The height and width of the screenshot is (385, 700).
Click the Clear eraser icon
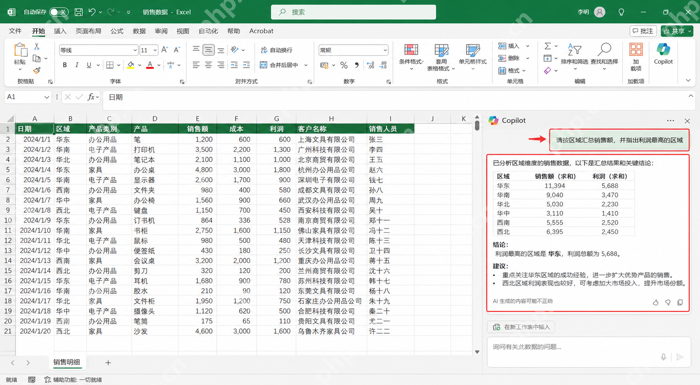tap(548, 71)
